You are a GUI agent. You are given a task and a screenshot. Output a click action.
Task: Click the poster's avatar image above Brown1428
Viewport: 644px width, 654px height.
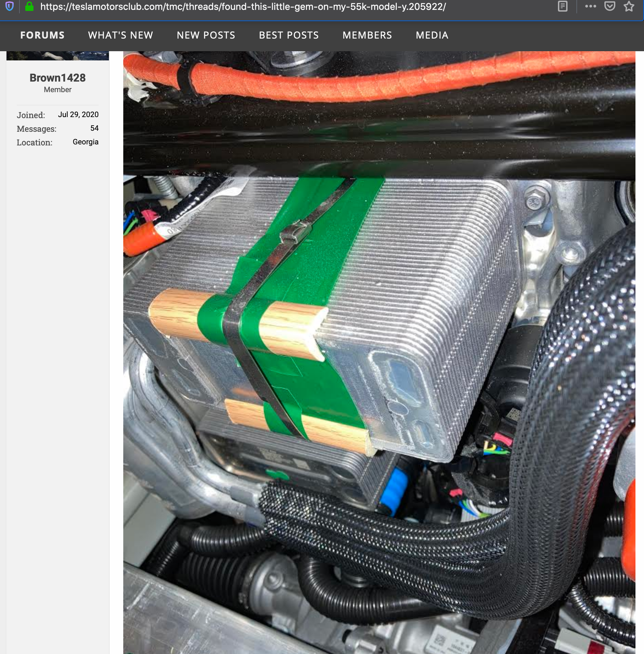coord(58,56)
